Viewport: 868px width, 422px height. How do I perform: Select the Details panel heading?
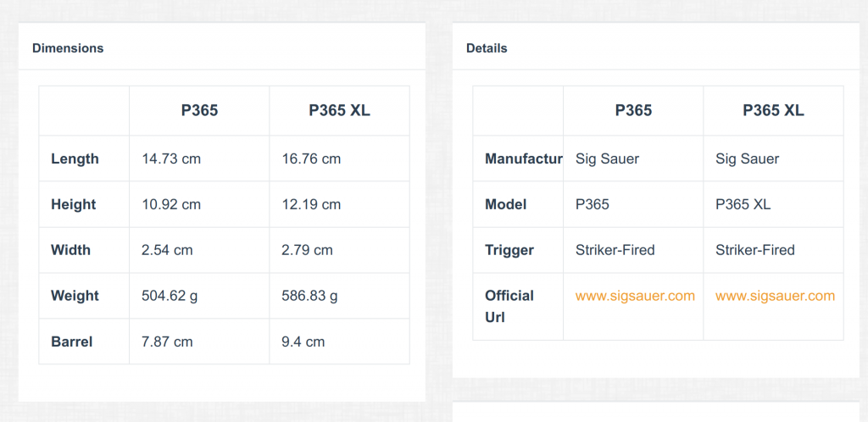(487, 48)
